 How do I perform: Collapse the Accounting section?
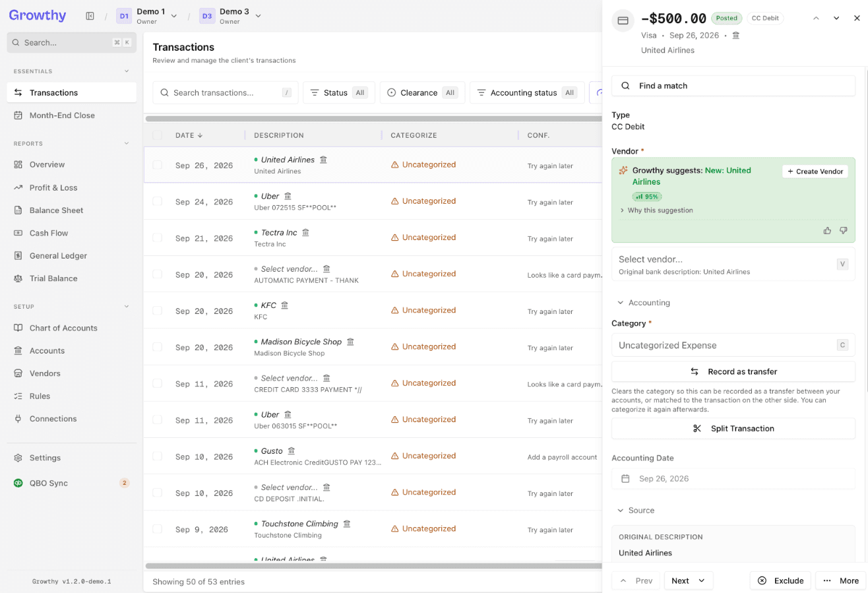coord(644,303)
